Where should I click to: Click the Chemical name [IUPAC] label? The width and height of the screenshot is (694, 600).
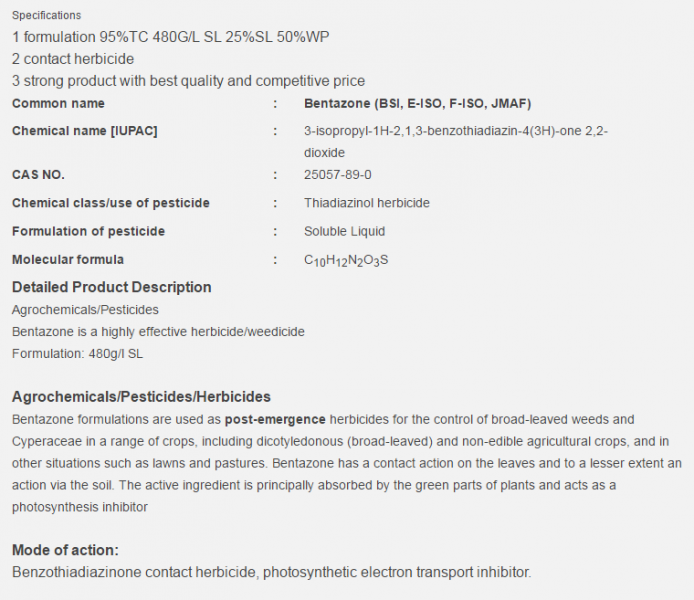pyautogui.click(x=85, y=131)
